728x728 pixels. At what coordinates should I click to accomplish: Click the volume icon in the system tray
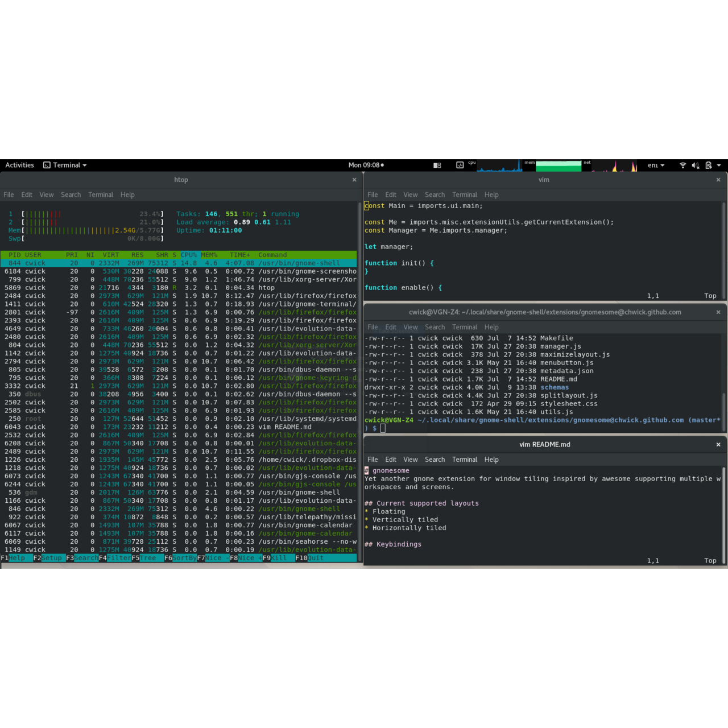point(694,166)
